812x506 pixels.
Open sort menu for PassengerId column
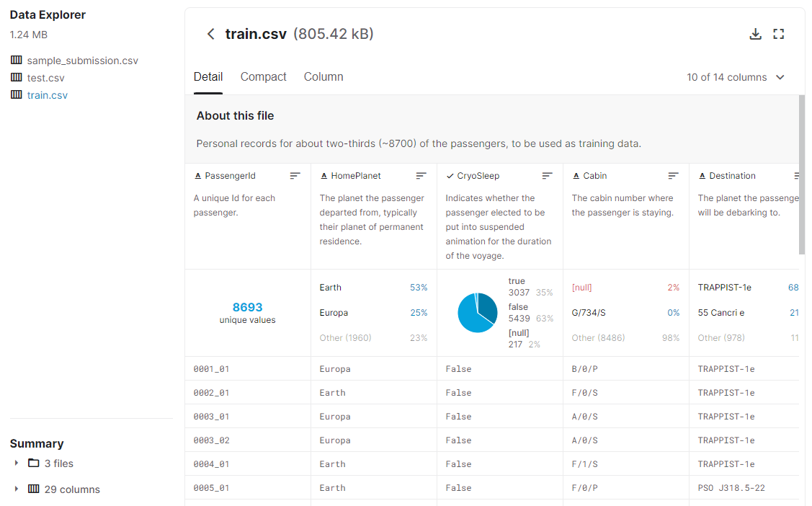pyautogui.click(x=295, y=176)
